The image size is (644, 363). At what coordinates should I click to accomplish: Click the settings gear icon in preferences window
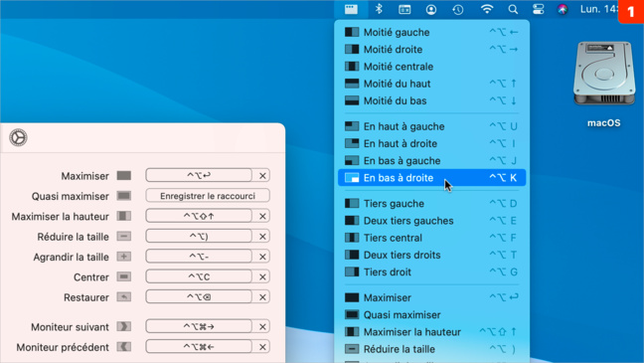18,137
